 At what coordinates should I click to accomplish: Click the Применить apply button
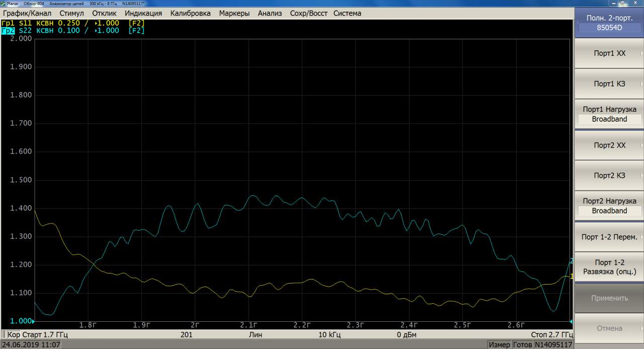click(609, 298)
